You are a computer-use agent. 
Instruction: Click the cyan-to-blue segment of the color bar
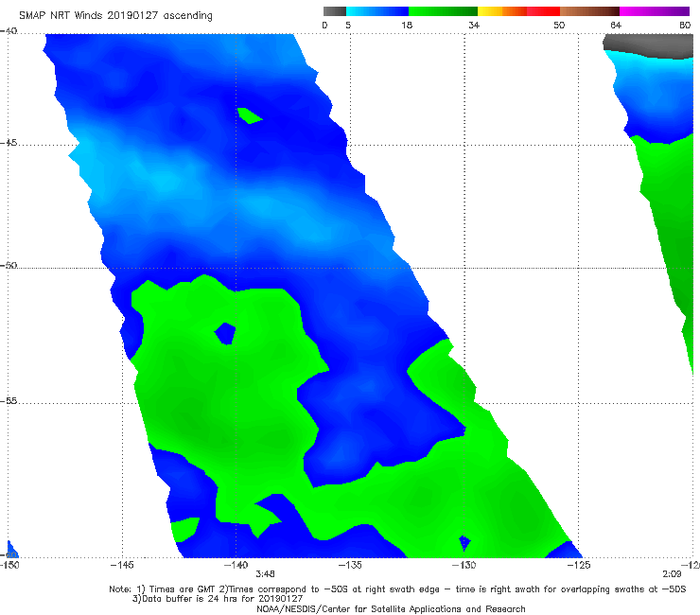377,11
